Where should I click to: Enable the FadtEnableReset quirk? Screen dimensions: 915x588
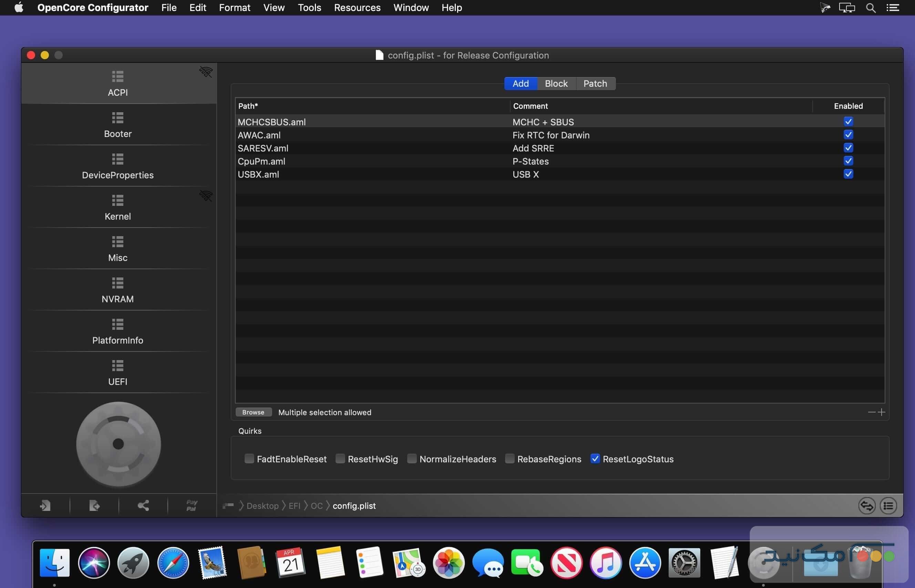[x=249, y=459]
